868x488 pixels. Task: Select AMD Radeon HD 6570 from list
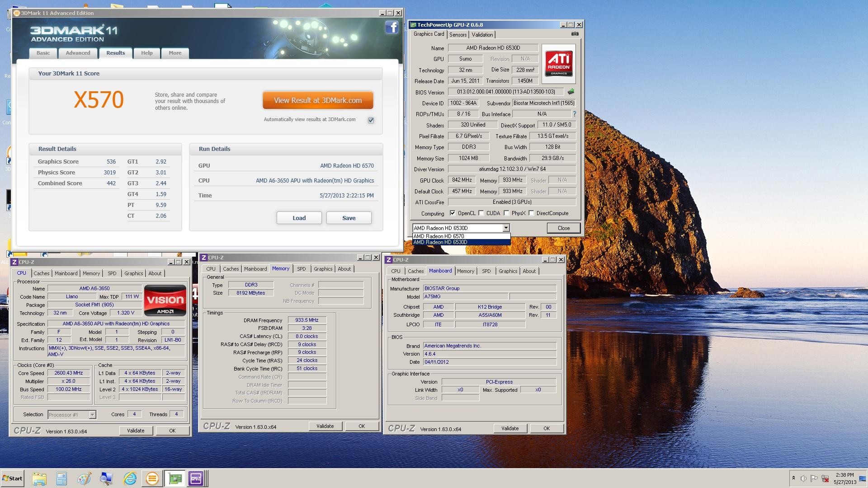[461, 236]
